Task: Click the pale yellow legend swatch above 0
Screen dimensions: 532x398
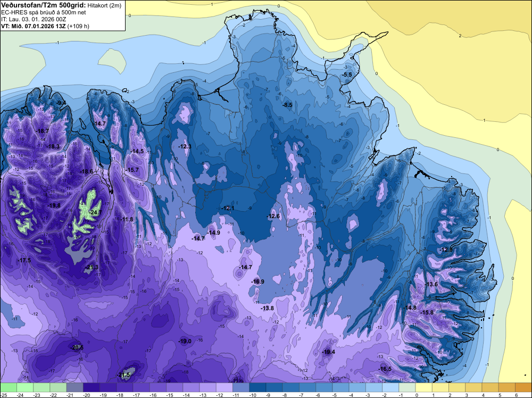Action: [x=424, y=387]
